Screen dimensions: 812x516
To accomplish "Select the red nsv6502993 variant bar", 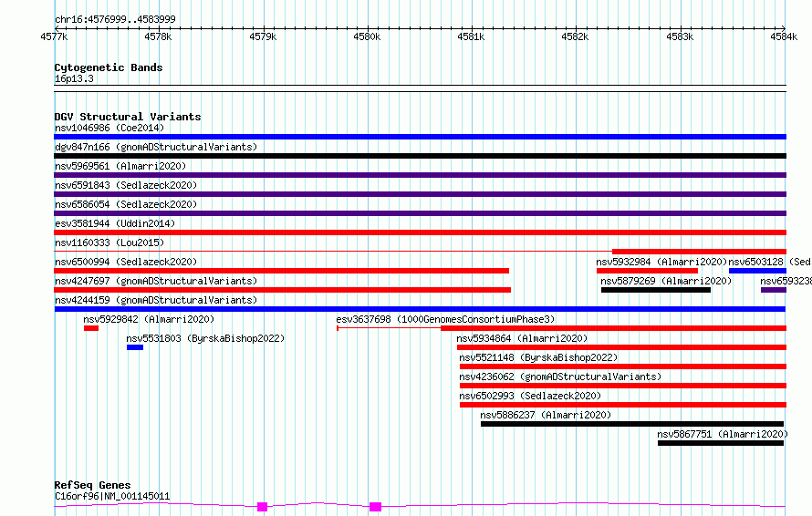I will [x=623, y=405].
